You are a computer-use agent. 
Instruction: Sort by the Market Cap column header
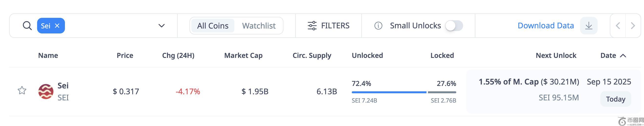click(x=243, y=55)
